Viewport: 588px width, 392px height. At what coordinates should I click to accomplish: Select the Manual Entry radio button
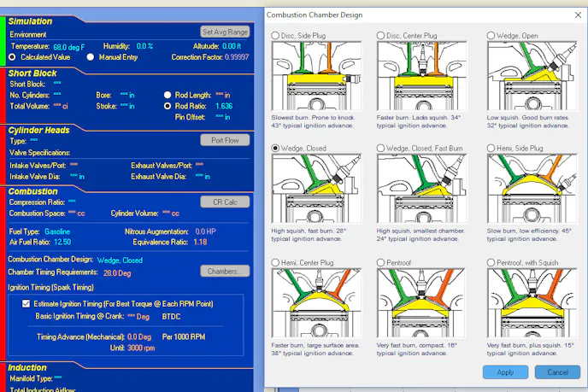[x=90, y=57]
